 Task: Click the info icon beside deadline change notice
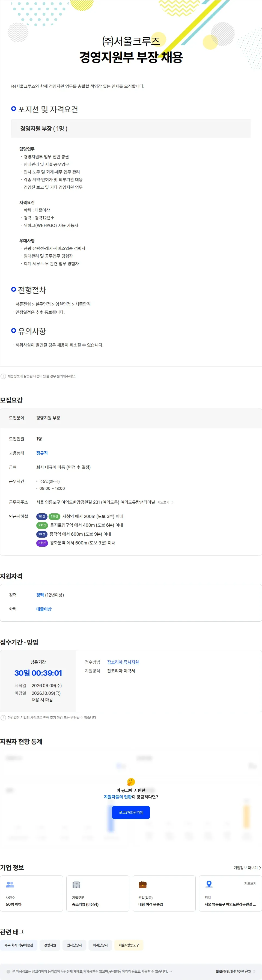pyautogui.click(x=4, y=717)
